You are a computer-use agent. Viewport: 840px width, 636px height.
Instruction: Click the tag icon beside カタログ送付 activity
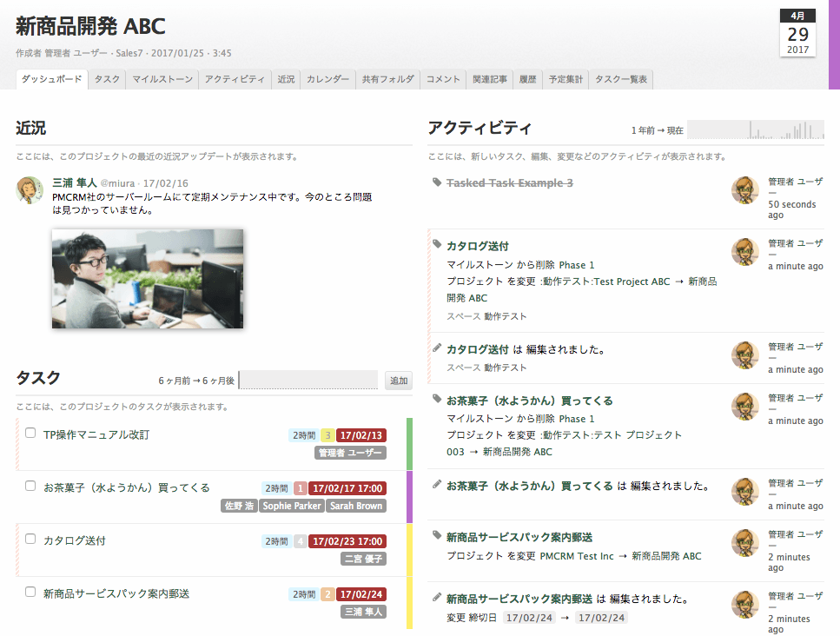(437, 244)
